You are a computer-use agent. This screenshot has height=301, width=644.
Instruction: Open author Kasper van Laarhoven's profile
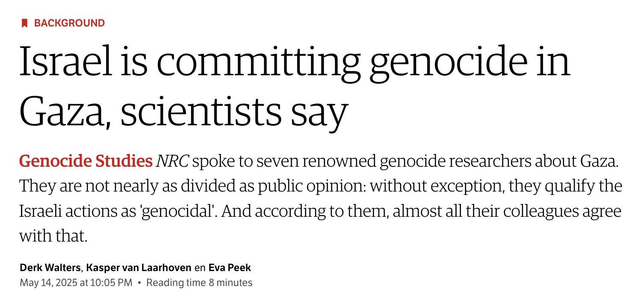click(x=139, y=268)
